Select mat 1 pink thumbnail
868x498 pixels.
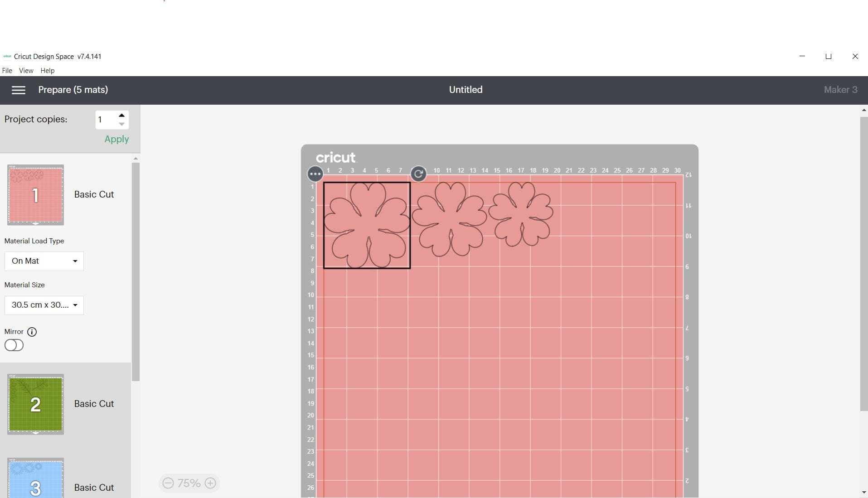point(35,195)
